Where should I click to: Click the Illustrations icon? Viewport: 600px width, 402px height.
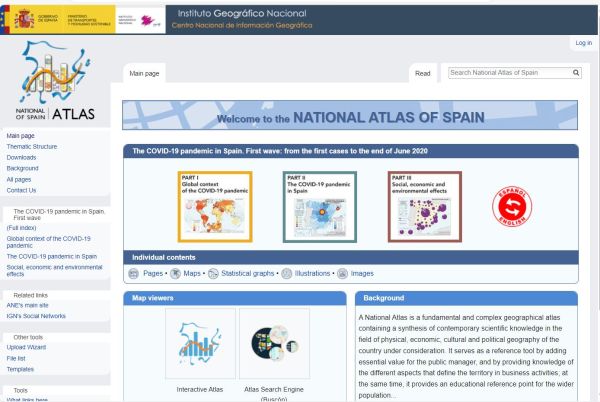(x=287, y=273)
